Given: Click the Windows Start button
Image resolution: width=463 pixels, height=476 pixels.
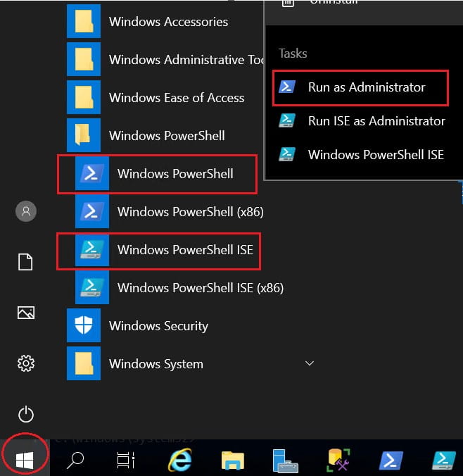Looking at the screenshot, I should [x=25, y=460].
